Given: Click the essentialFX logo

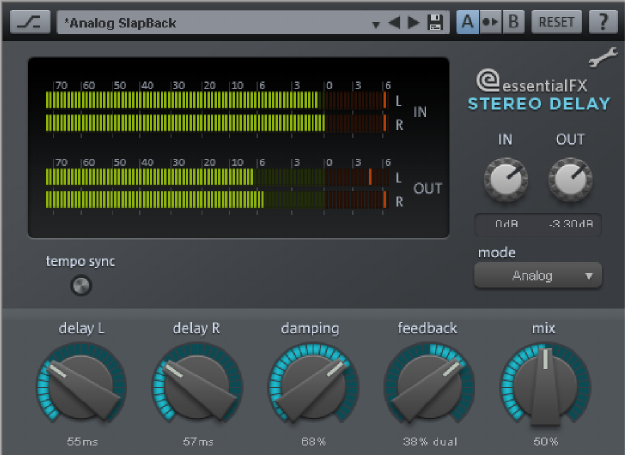Looking at the screenshot, I should pos(533,81).
